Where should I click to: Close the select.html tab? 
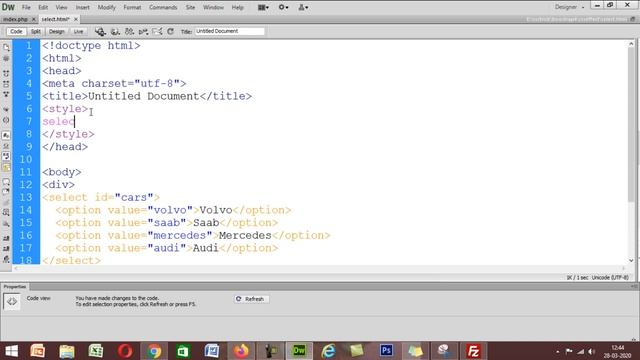[x=76, y=19]
